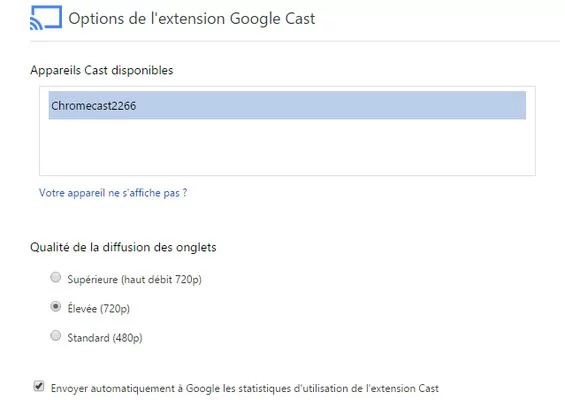
Task: Click the page title "Options de l'extension Google Cast"
Action: coord(192,18)
